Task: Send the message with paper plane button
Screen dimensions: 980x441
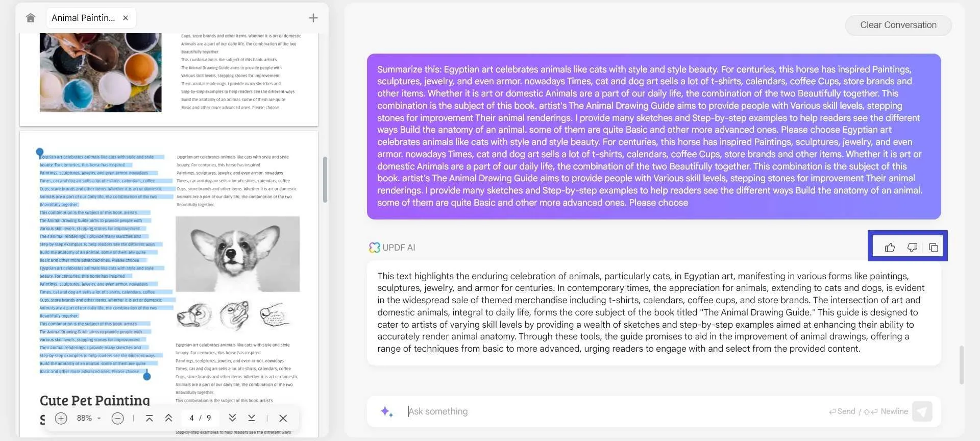Action: click(922, 411)
